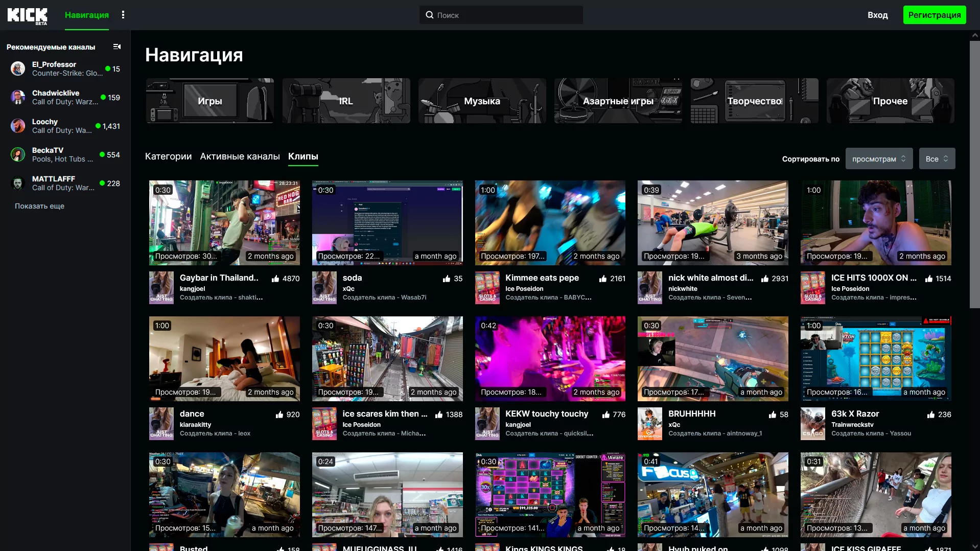Select the Клипы tab
This screenshot has width=980, height=551.
[x=303, y=156]
